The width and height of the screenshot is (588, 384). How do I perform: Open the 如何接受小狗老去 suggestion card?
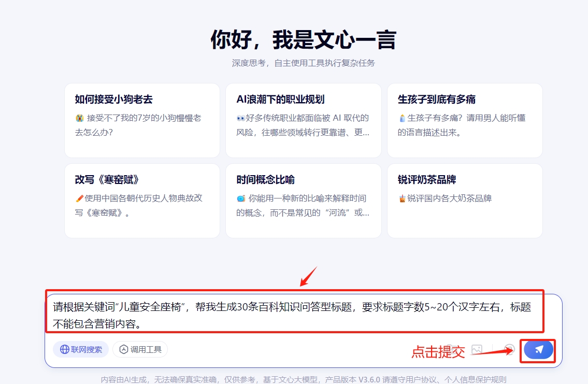(142, 120)
